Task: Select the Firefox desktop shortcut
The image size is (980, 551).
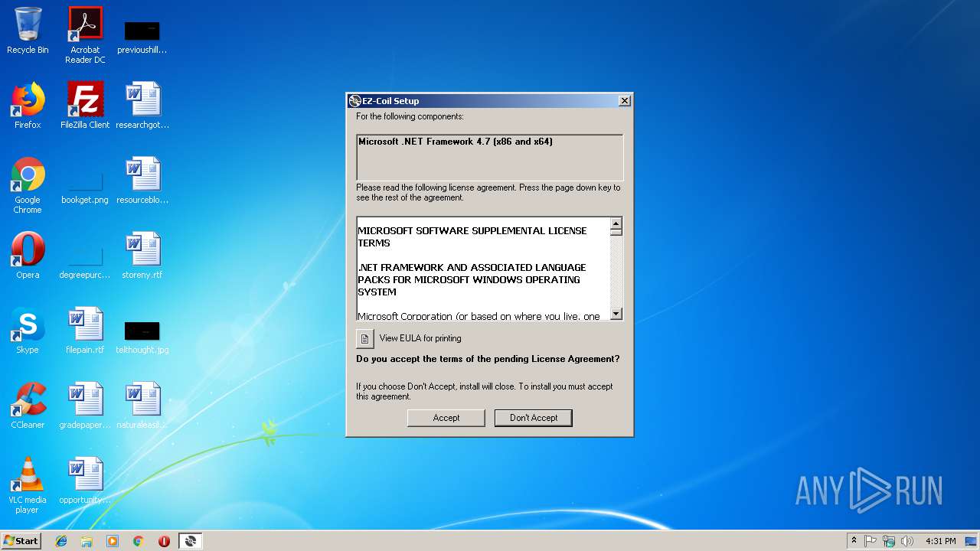Action: pyautogui.click(x=28, y=106)
